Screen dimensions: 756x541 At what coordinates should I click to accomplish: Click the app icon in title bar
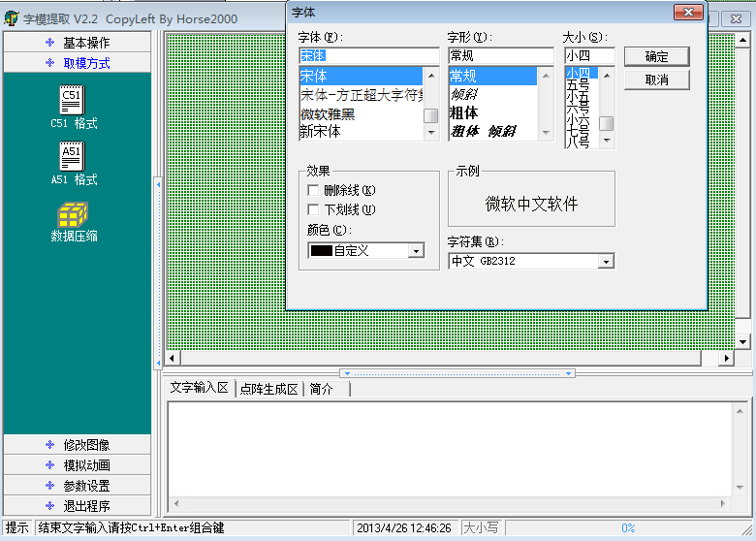[x=12, y=18]
